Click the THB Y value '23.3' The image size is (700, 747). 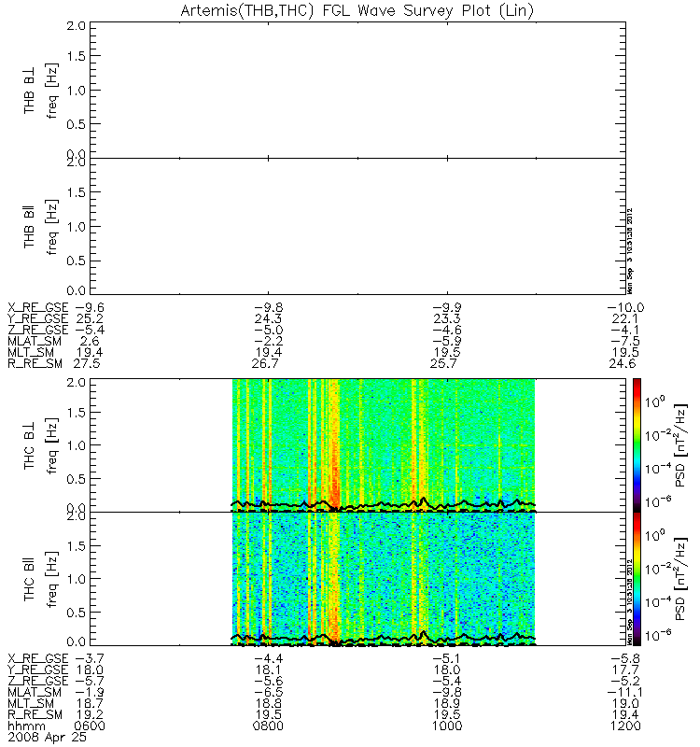[x=447, y=318]
